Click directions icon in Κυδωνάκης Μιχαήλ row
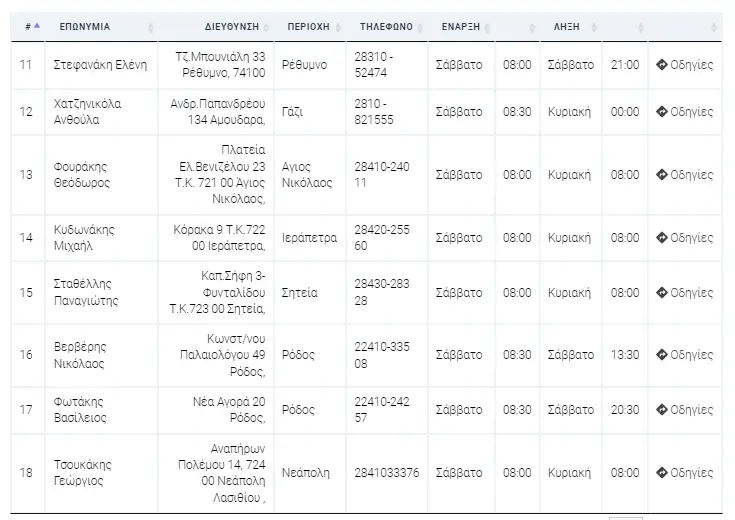 pos(661,238)
